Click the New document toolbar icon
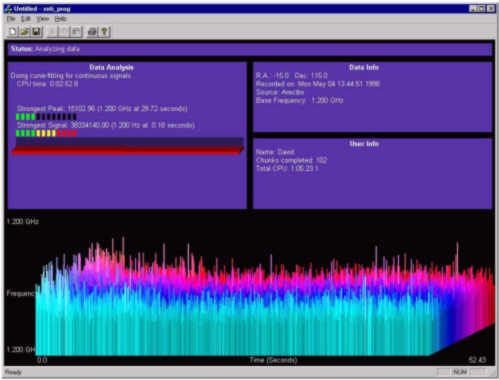499x380 pixels. coord(13,32)
